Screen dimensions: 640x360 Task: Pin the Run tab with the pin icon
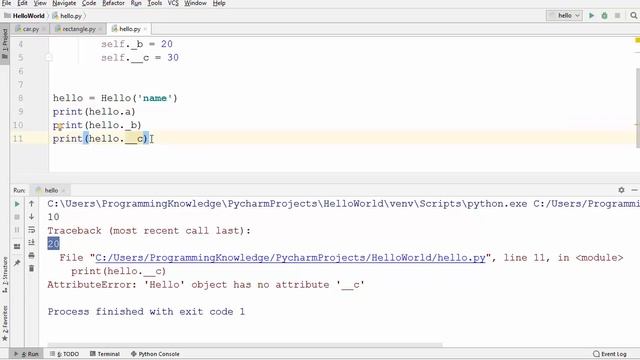point(17,263)
